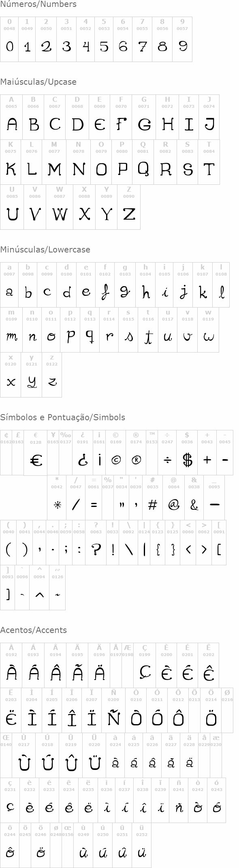Select the uppercase Z glyph cell

click(x=129, y=207)
